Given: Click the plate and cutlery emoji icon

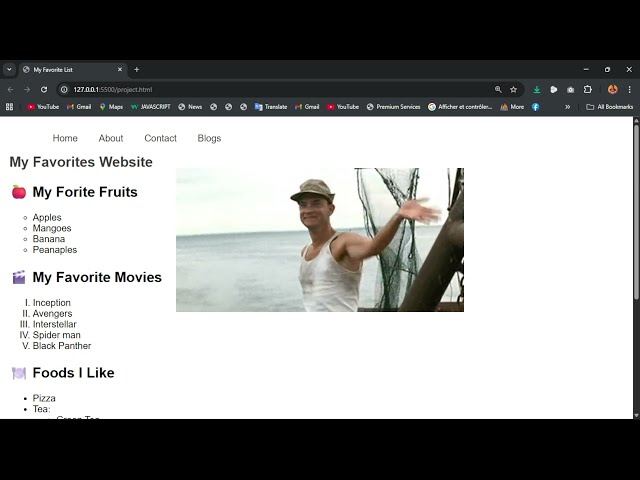Looking at the screenshot, I should tap(19, 373).
